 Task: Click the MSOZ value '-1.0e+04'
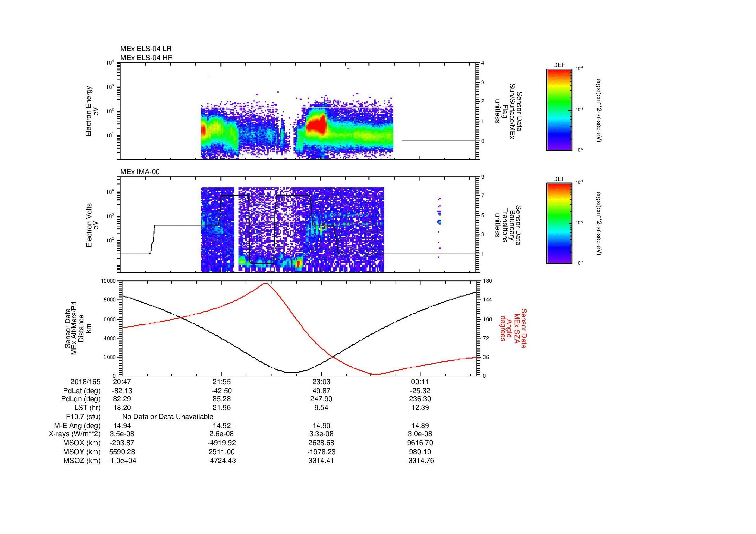(122, 461)
